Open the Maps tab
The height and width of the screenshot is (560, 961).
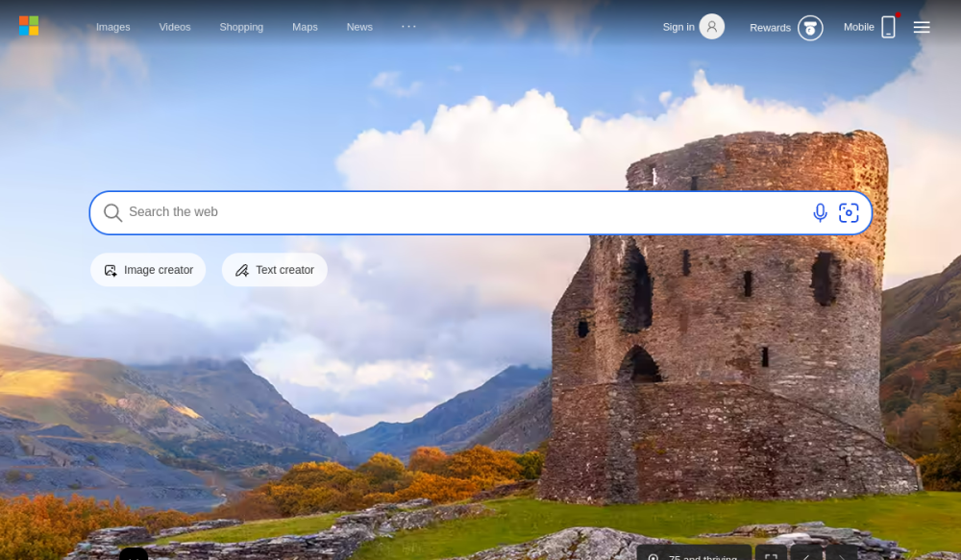pyautogui.click(x=305, y=27)
